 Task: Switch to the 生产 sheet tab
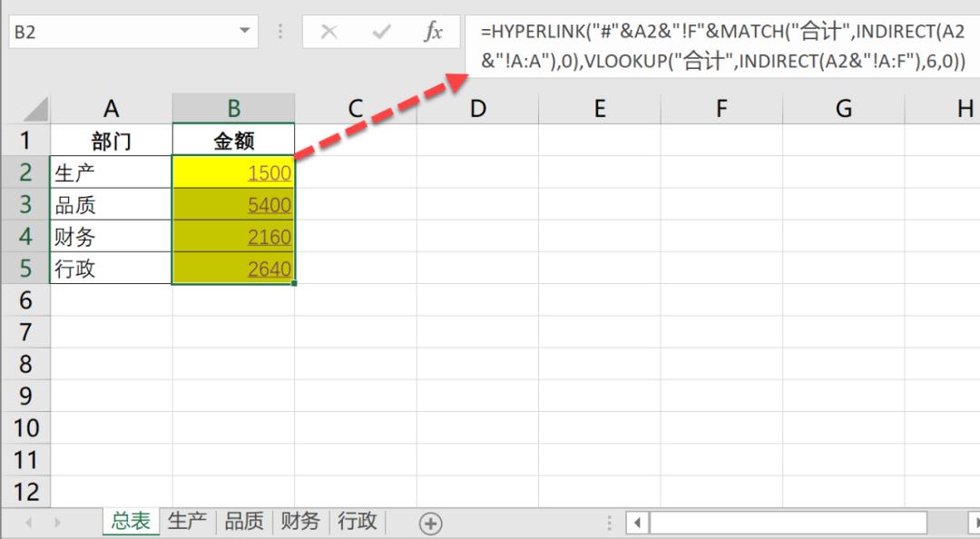pos(187,521)
